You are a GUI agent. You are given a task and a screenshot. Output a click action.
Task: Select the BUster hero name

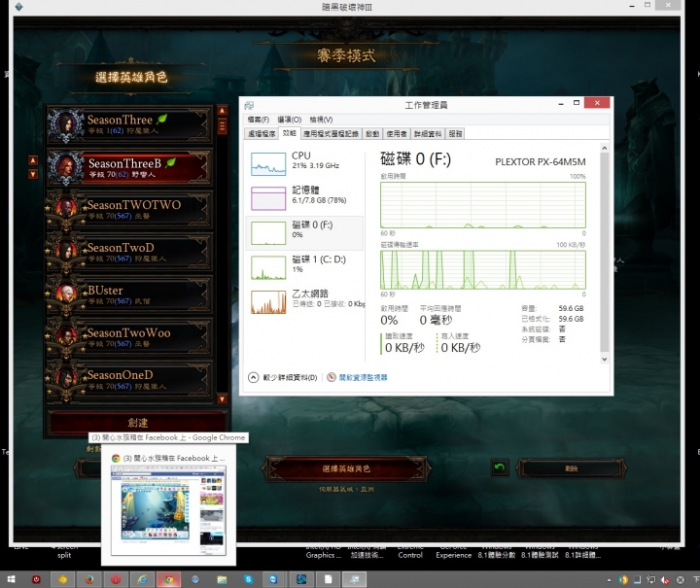pyautogui.click(x=105, y=291)
